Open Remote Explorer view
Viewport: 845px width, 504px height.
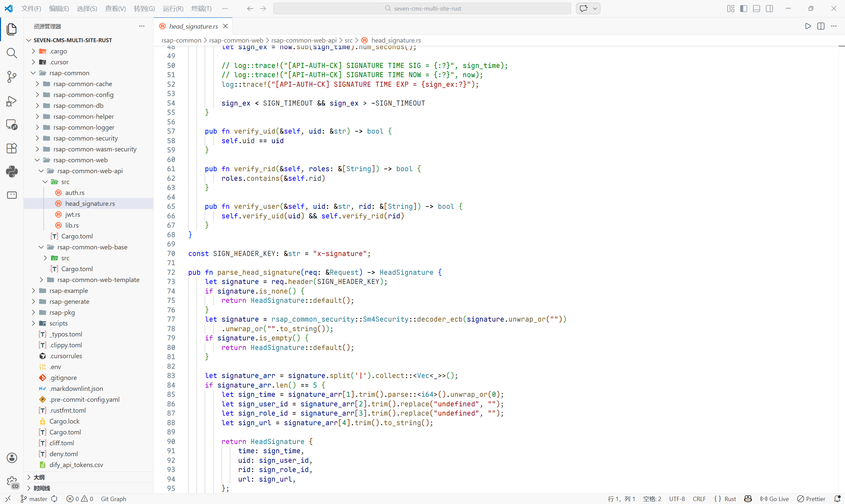click(12, 124)
